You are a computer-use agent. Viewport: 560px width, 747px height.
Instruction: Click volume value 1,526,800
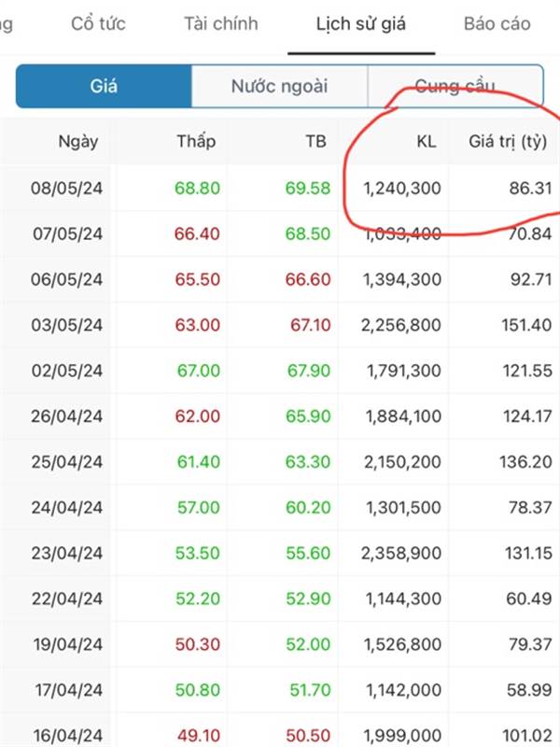click(x=402, y=644)
